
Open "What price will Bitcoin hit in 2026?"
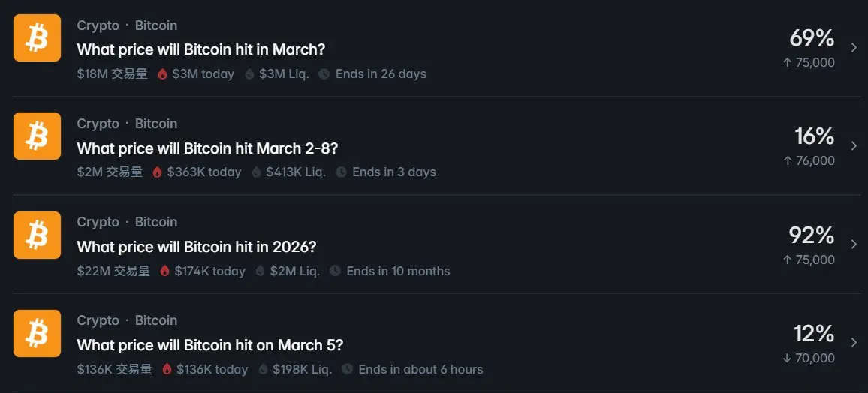coord(197,246)
